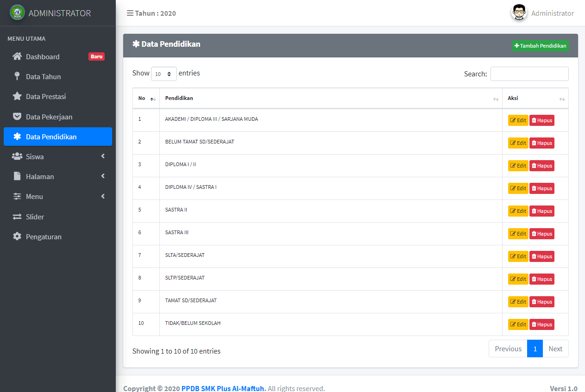Image resolution: width=585 pixels, height=392 pixels.
Task: Click inside the Search input field
Action: (x=529, y=74)
